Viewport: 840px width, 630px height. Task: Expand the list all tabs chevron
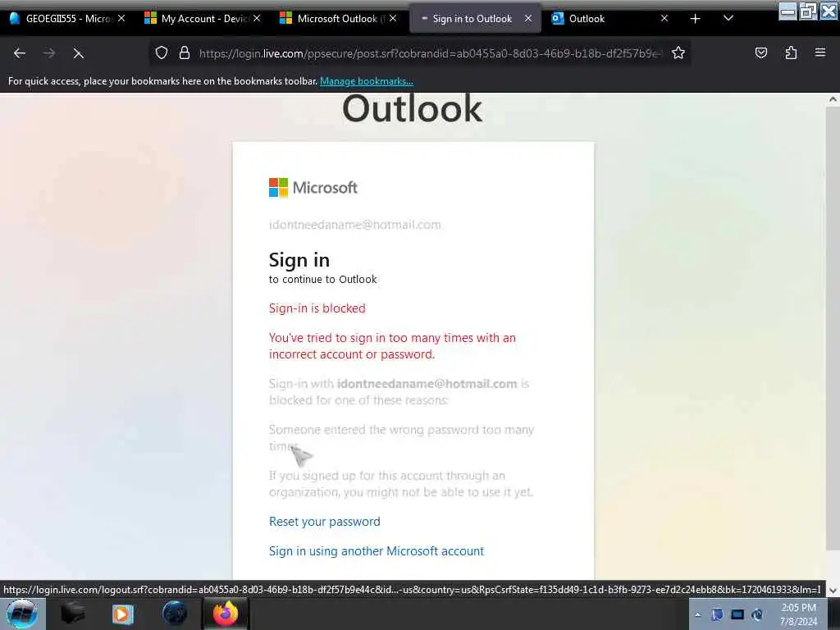click(728, 18)
